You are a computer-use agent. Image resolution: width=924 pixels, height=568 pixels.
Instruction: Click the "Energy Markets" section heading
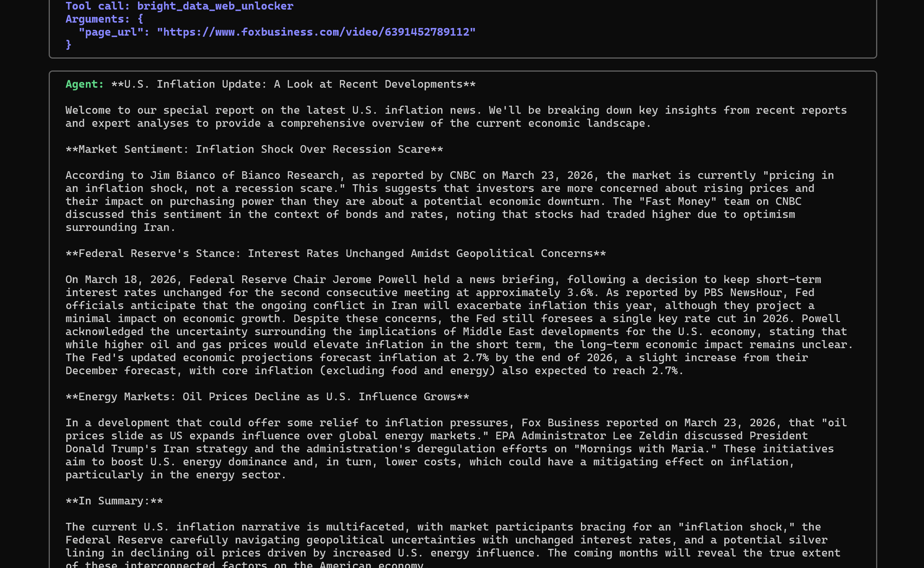point(267,396)
